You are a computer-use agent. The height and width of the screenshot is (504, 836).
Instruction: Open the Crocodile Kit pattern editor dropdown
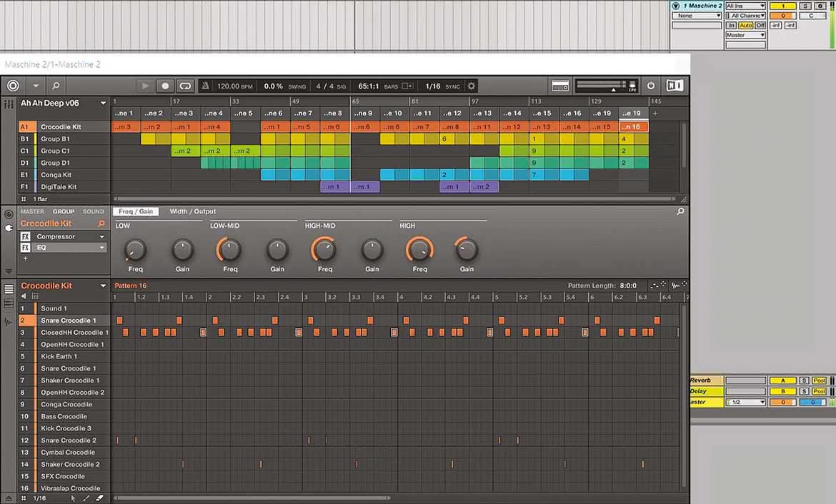[x=103, y=286]
